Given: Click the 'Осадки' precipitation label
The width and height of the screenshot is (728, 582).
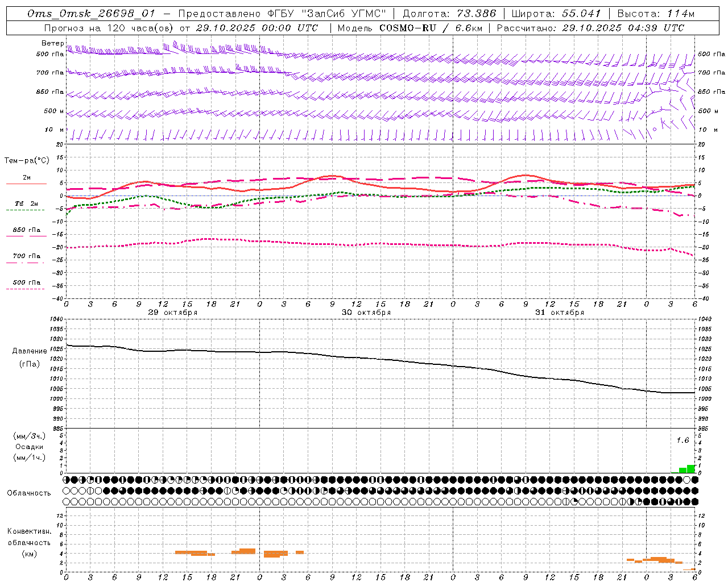Looking at the screenshot, I should (x=30, y=447).
